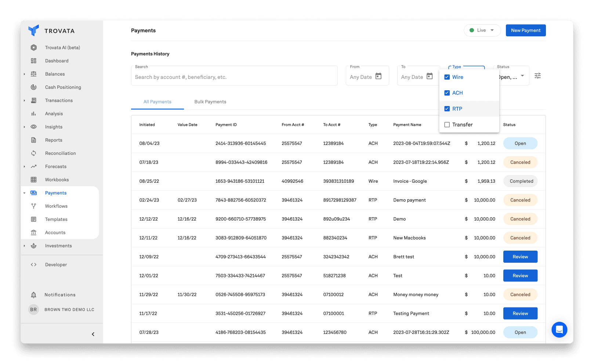Open the Cash Positioning sidebar icon

coord(34,87)
